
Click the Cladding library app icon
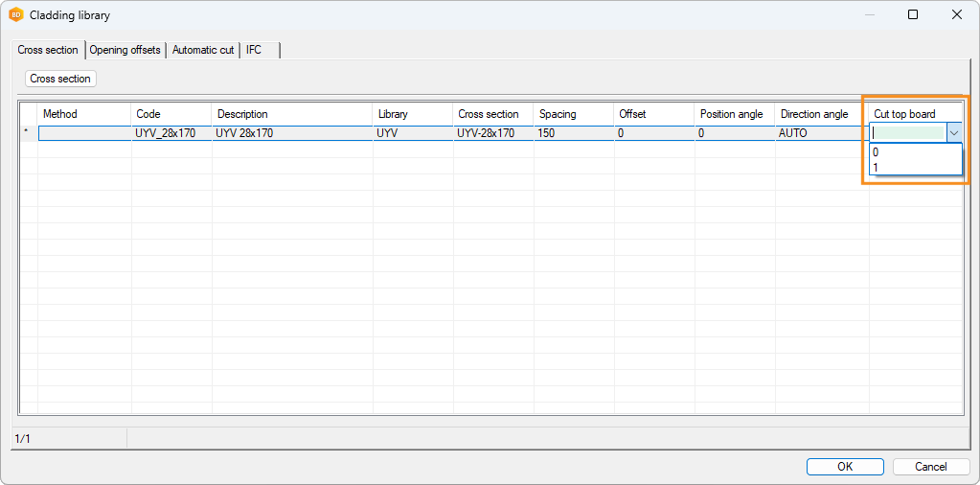coord(15,15)
